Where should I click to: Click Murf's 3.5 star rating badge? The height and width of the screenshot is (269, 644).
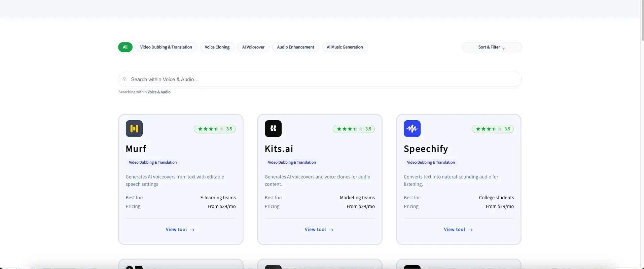tap(215, 129)
